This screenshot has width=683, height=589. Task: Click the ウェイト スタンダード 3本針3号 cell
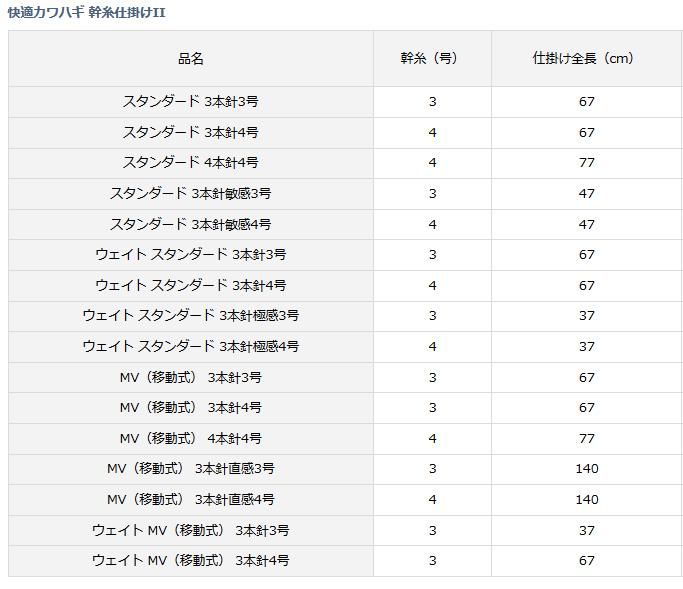click(191, 255)
